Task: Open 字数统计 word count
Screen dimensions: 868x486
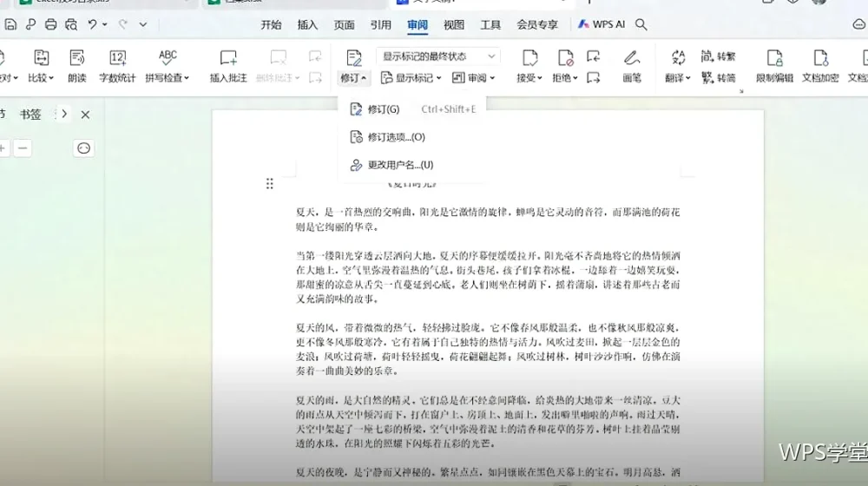Action: coord(117,66)
